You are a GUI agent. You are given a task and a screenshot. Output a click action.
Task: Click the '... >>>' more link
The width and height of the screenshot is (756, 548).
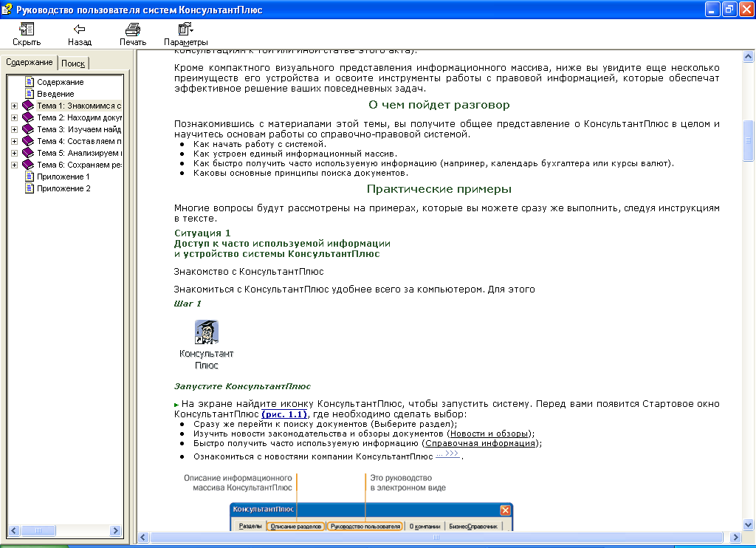click(447, 454)
